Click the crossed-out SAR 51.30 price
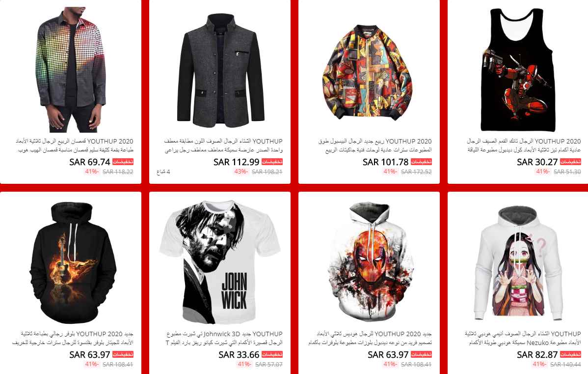588x374 pixels. pos(567,172)
